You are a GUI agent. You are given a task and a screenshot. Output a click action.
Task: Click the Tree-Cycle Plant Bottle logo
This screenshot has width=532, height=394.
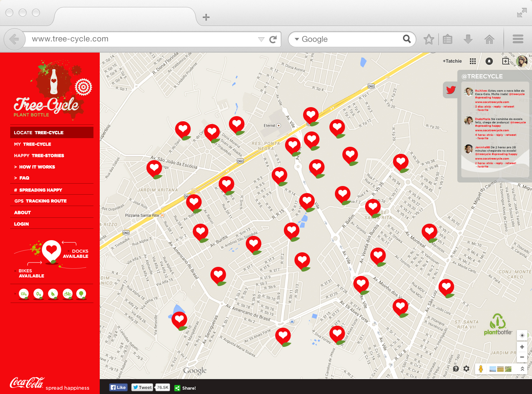click(53, 90)
